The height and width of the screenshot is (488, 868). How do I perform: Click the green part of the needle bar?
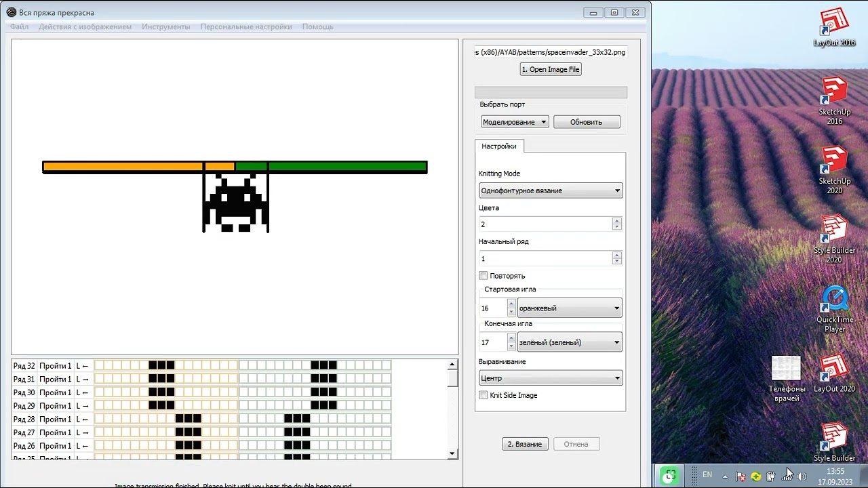pyautogui.click(x=331, y=166)
